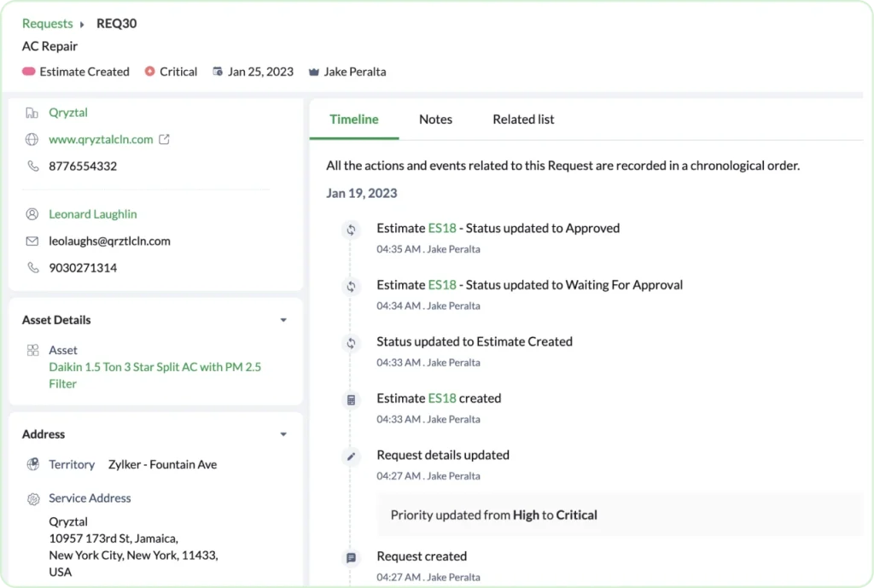Screen dimensions: 874x588
Task: Open the Related list tab
Action: [523, 119]
